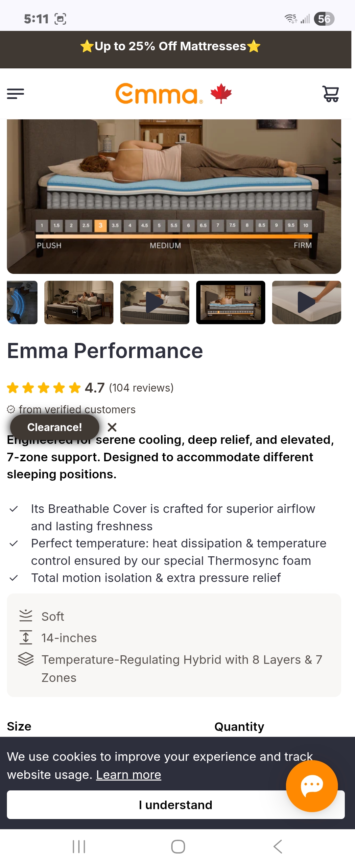Open the 104 reviews link
Viewport: 355px width, 868px height.
141,388
